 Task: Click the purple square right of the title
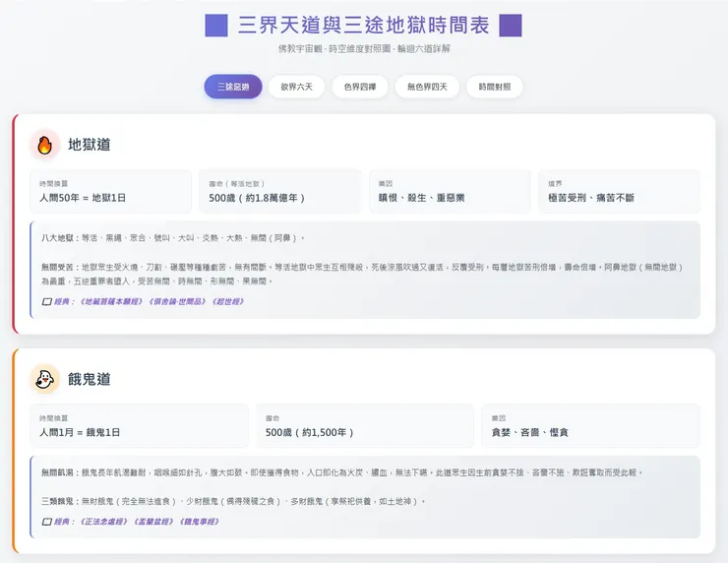(x=511, y=25)
